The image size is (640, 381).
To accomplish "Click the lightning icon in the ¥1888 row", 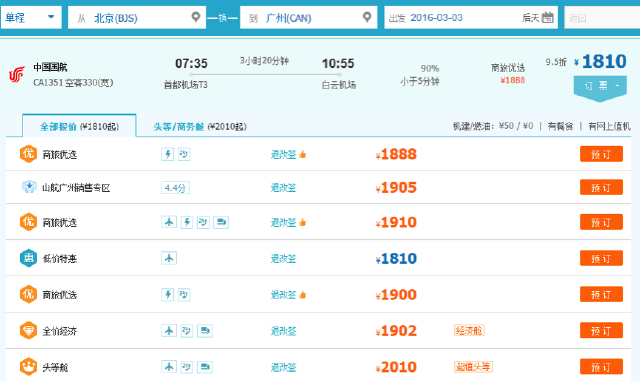I will point(167,154).
